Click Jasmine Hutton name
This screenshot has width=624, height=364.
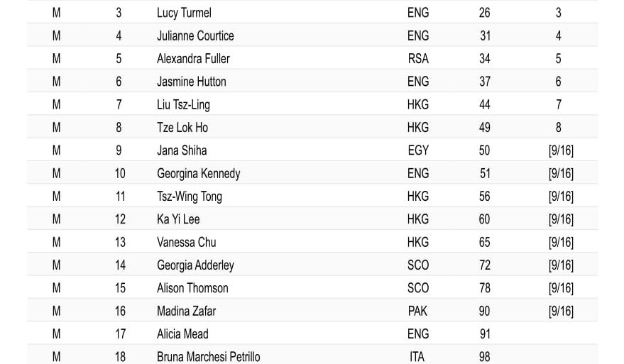(x=192, y=82)
